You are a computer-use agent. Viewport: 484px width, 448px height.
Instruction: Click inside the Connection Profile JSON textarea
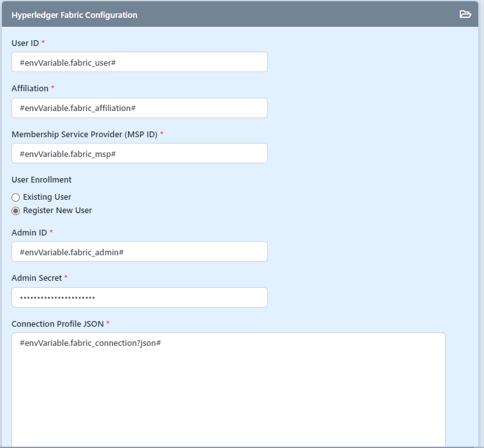click(x=228, y=396)
